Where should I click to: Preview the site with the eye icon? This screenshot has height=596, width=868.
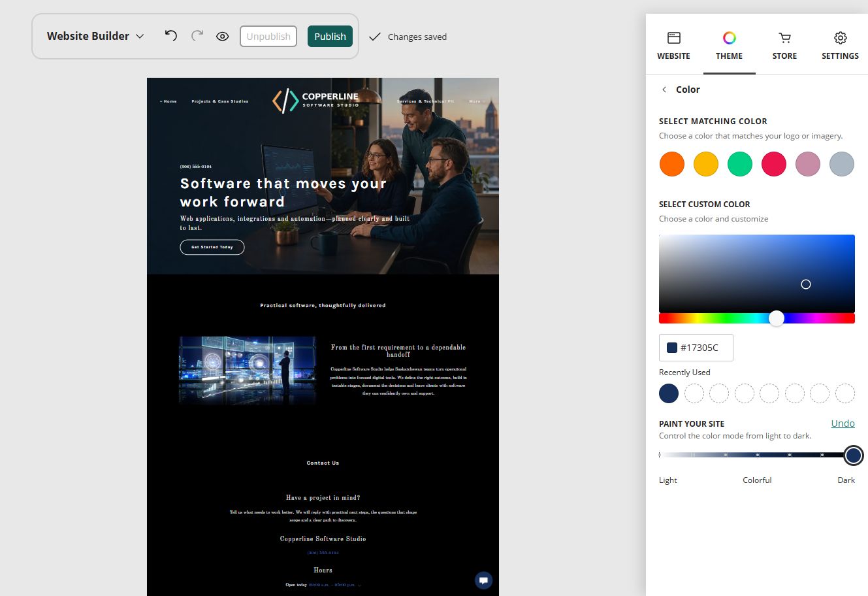point(222,37)
